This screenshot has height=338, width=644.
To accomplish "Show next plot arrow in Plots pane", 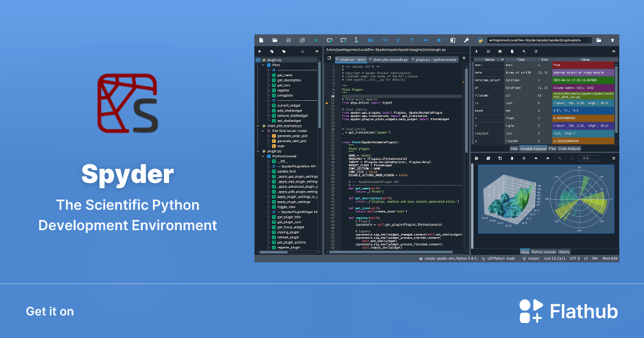I will click(547, 158).
